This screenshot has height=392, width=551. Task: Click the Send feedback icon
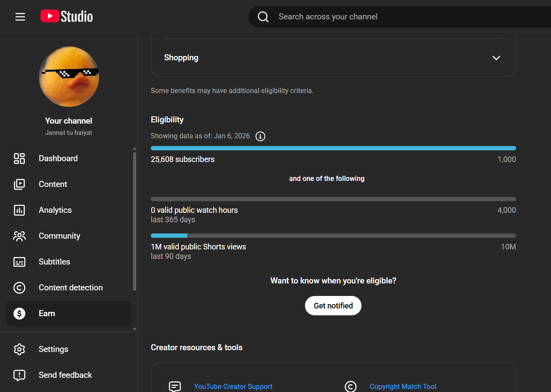[19, 375]
